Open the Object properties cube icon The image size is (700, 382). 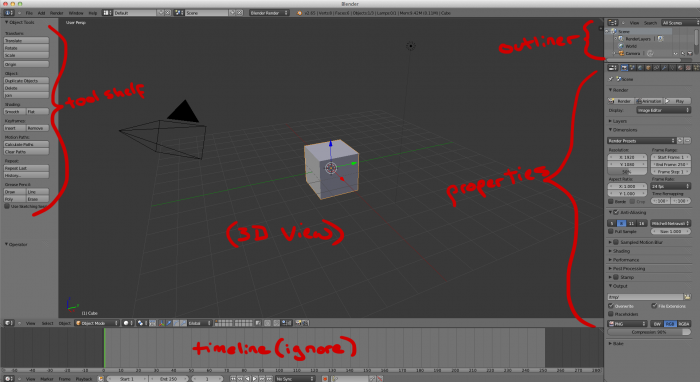click(648, 68)
